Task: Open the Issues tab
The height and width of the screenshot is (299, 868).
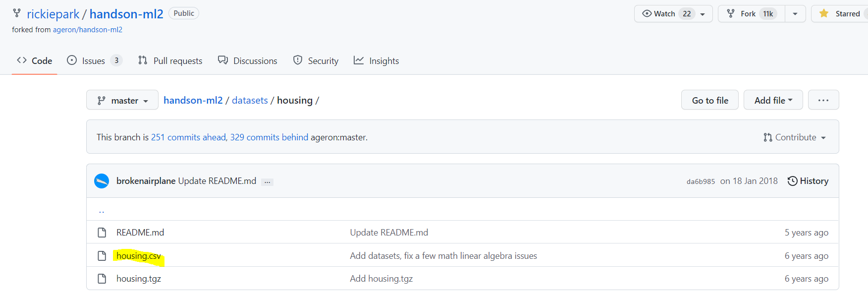Action: [94, 60]
